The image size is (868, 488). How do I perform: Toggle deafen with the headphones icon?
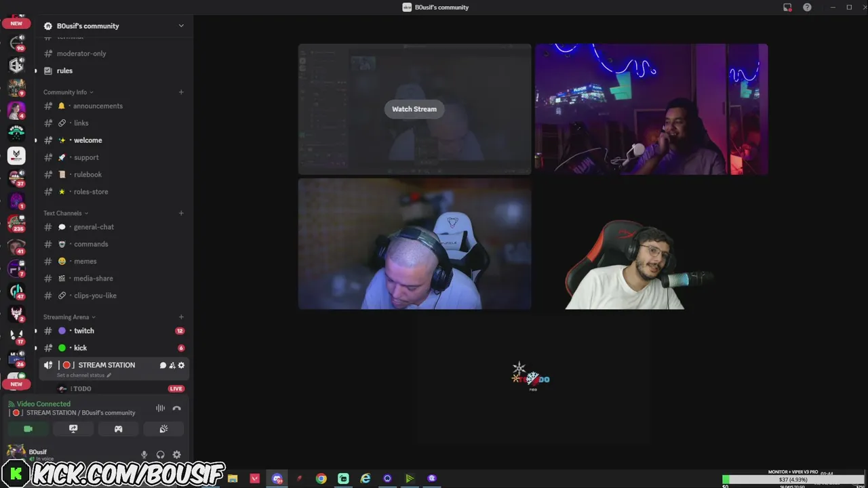point(161,455)
